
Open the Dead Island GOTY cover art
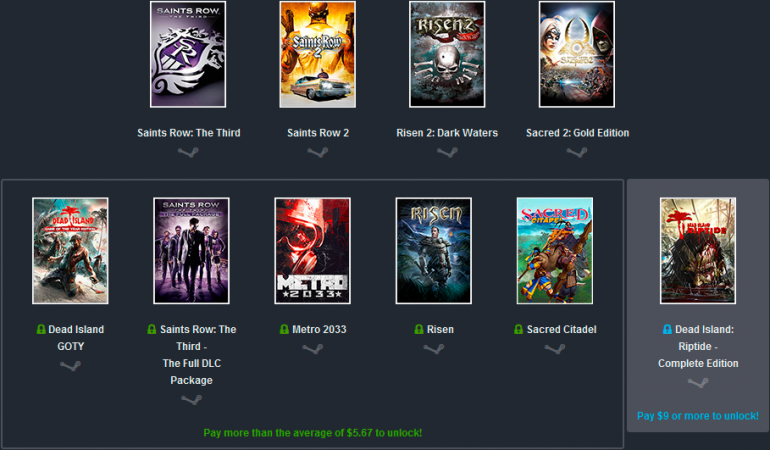[x=70, y=251]
